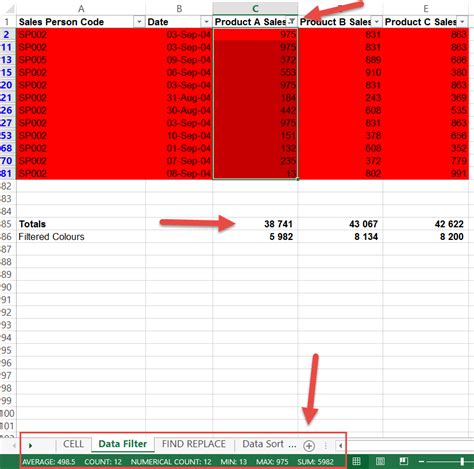
Task: Click the Product A value 184
Action: (x=255, y=98)
